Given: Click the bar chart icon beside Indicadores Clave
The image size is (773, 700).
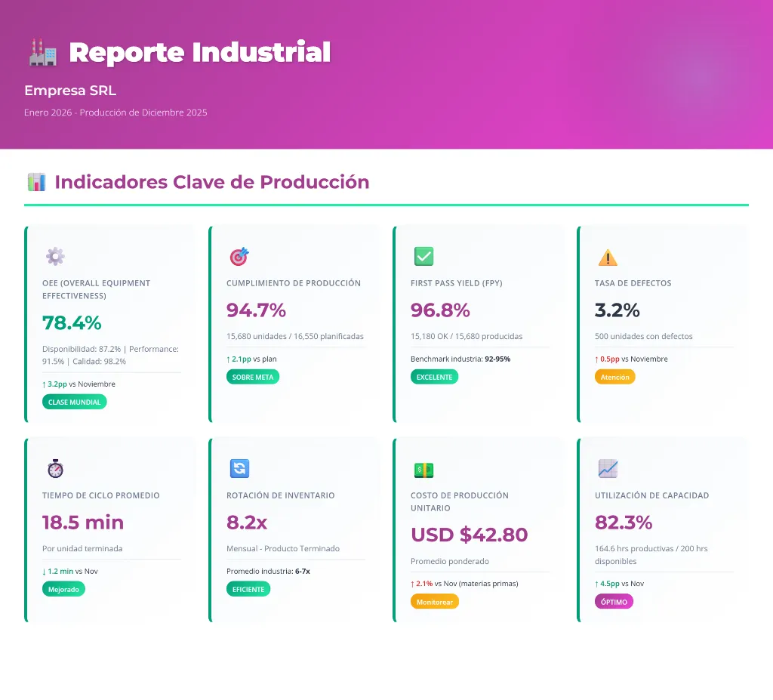Looking at the screenshot, I should click(x=35, y=182).
